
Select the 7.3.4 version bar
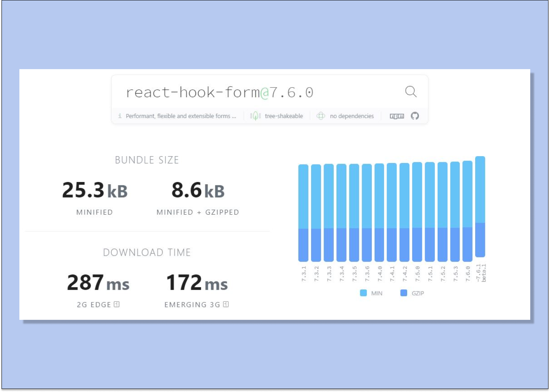click(341, 213)
